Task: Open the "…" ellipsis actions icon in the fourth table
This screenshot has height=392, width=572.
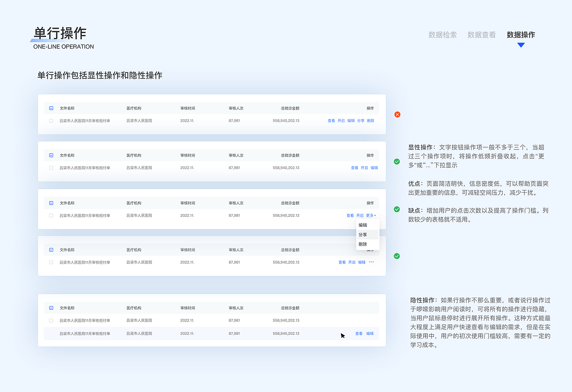Action: click(371, 262)
